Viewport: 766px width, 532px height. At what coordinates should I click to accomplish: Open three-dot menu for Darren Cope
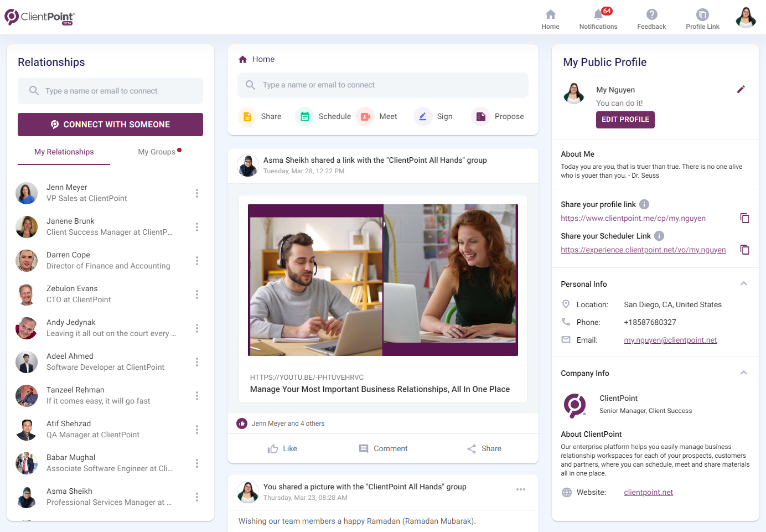(x=197, y=261)
